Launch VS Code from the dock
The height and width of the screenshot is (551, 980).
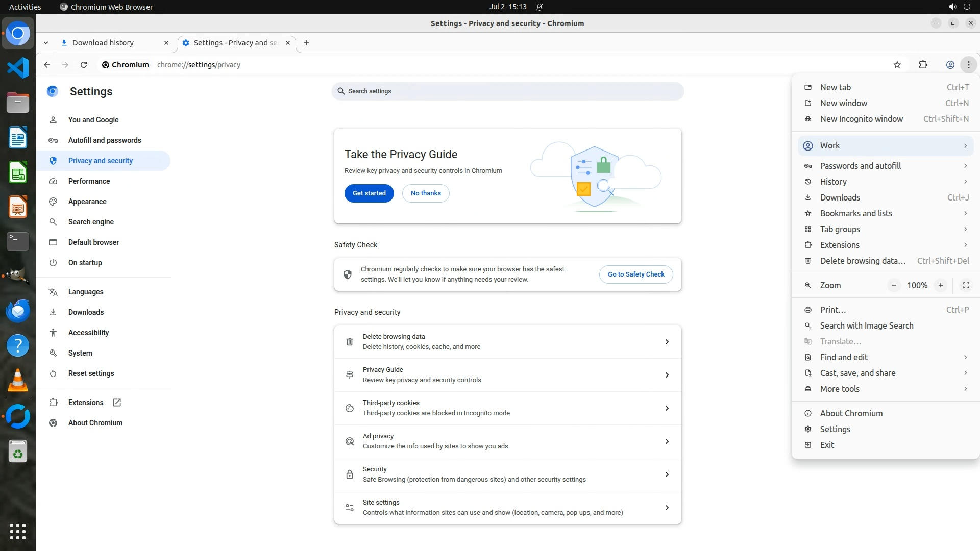pyautogui.click(x=18, y=68)
